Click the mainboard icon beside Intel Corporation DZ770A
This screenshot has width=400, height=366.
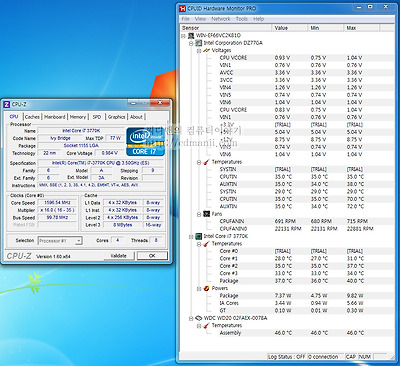point(199,43)
